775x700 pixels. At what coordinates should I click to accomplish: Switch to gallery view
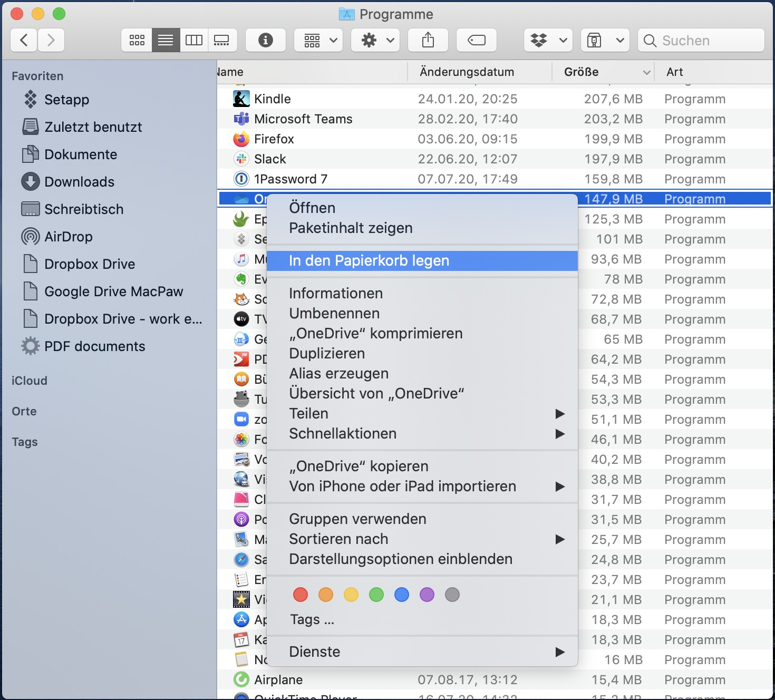[x=222, y=40]
